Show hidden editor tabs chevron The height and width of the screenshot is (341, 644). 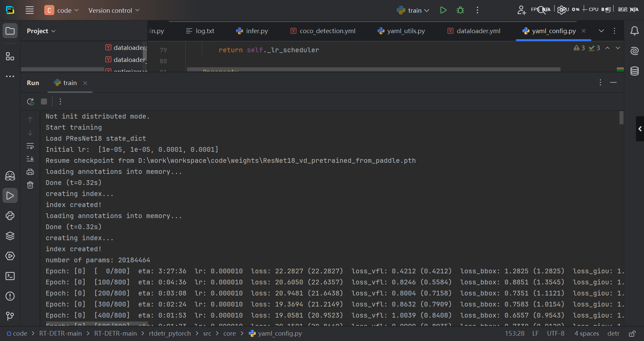click(601, 31)
